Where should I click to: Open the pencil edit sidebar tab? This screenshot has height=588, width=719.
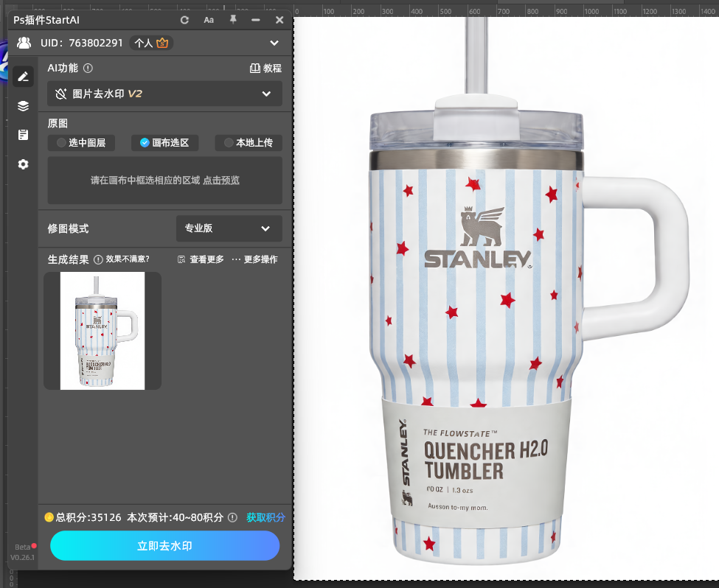(x=23, y=77)
